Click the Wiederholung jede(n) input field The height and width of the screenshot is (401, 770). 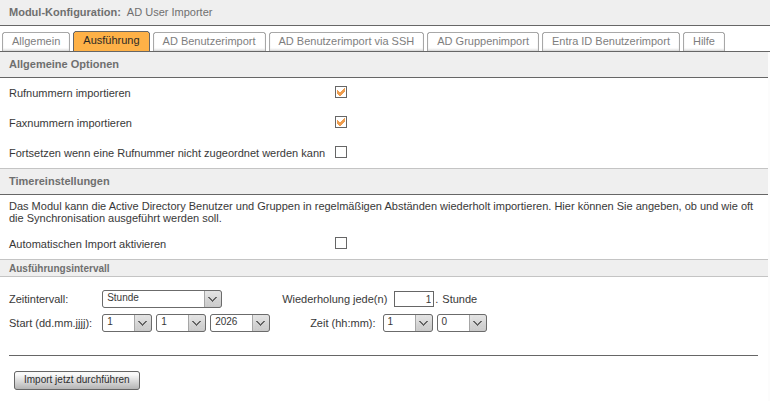click(414, 298)
